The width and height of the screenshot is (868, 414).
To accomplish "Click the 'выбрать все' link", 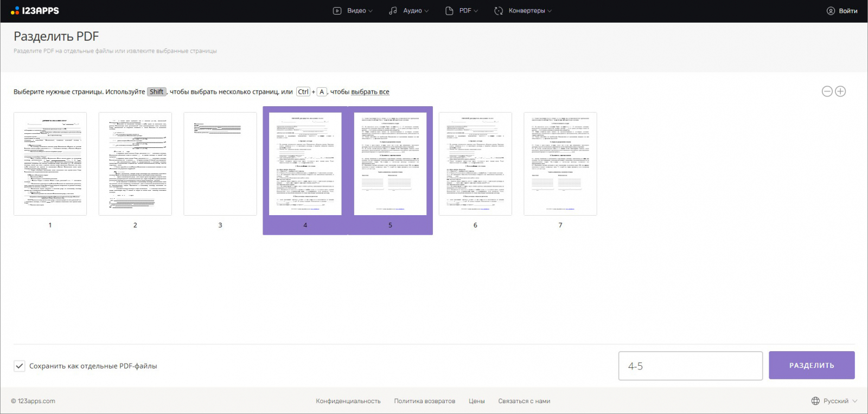I will tap(370, 92).
